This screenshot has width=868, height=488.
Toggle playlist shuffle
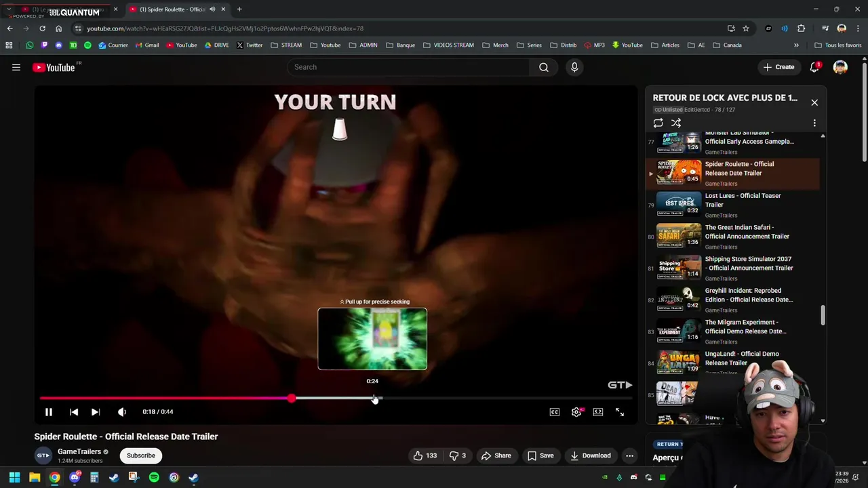tap(676, 123)
